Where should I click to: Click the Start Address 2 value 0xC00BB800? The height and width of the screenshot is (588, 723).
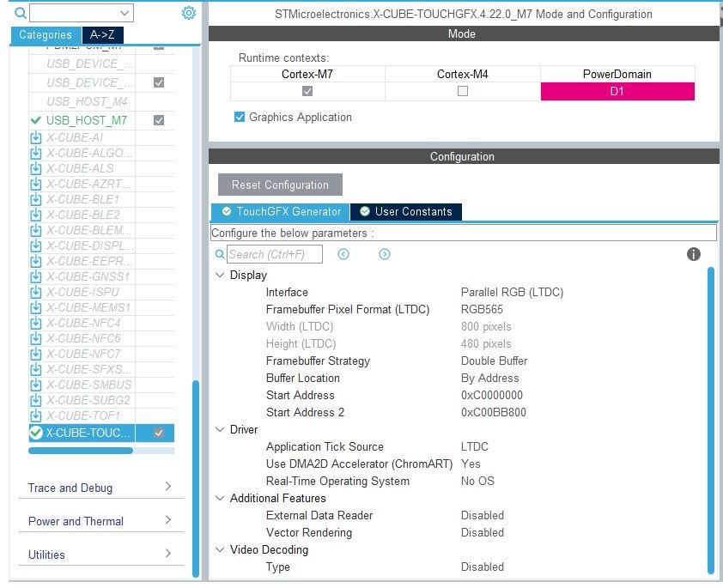click(x=494, y=412)
